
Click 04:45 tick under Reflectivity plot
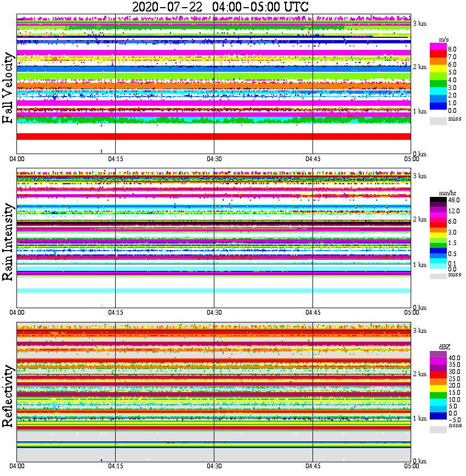[x=313, y=466]
